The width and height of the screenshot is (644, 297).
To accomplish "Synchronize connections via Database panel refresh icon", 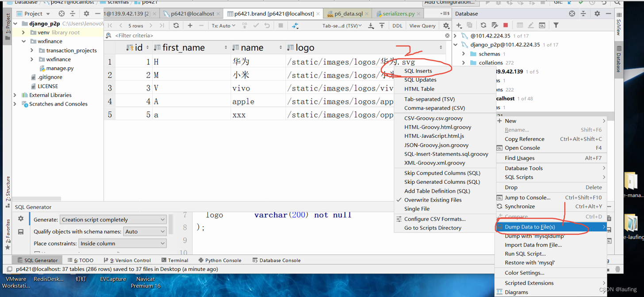I will pos(483,26).
